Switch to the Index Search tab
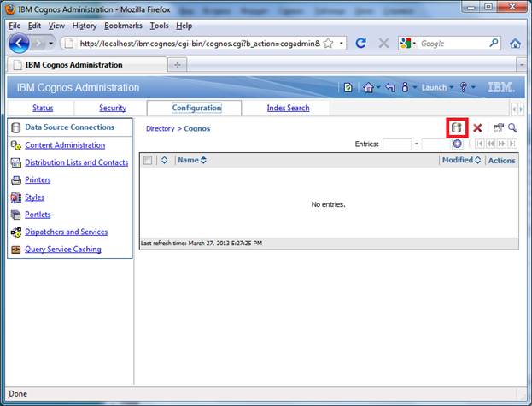The width and height of the screenshot is (532, 406). pyautogui.click(x=288, y=108)
